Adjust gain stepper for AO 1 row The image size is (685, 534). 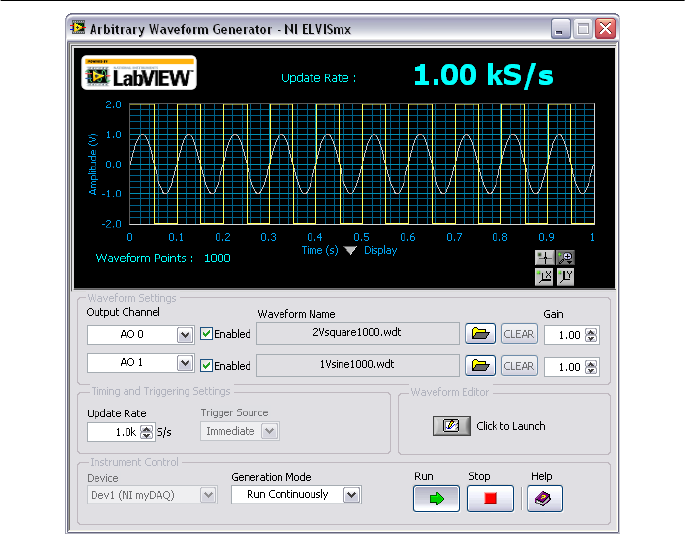(591, 367)
